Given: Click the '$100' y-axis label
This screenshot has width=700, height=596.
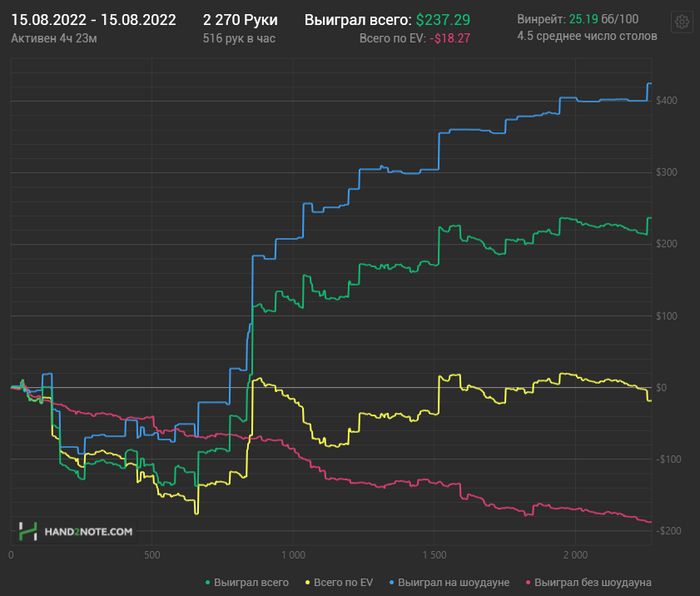Looking at the screenshot, I should [x=667, y=316].
